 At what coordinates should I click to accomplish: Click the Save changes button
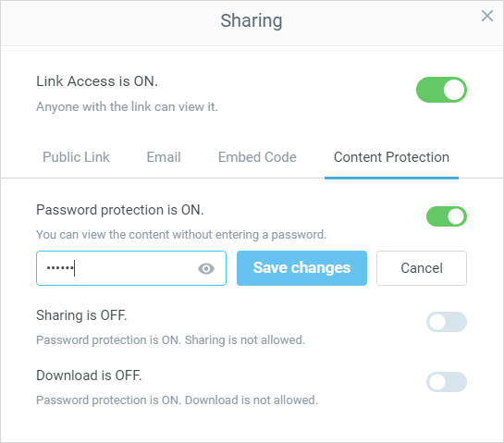(x=301, y=268)
